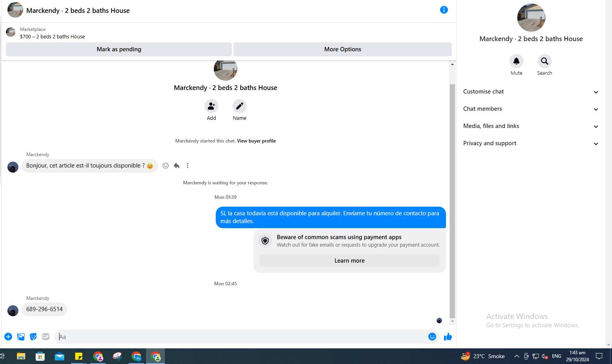The image size is (612, 364).
Task: Open the Windows notification center
Action: pyautogui.click(x=599, y=356)
